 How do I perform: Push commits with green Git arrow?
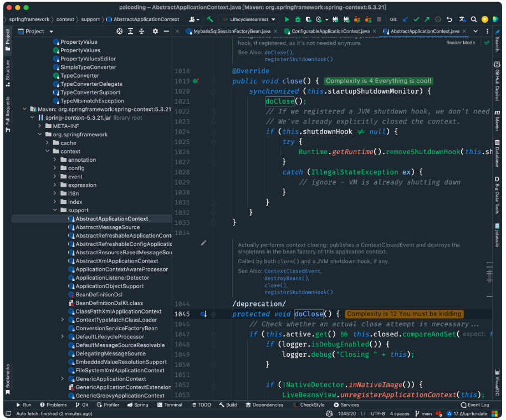coord(427,19)
